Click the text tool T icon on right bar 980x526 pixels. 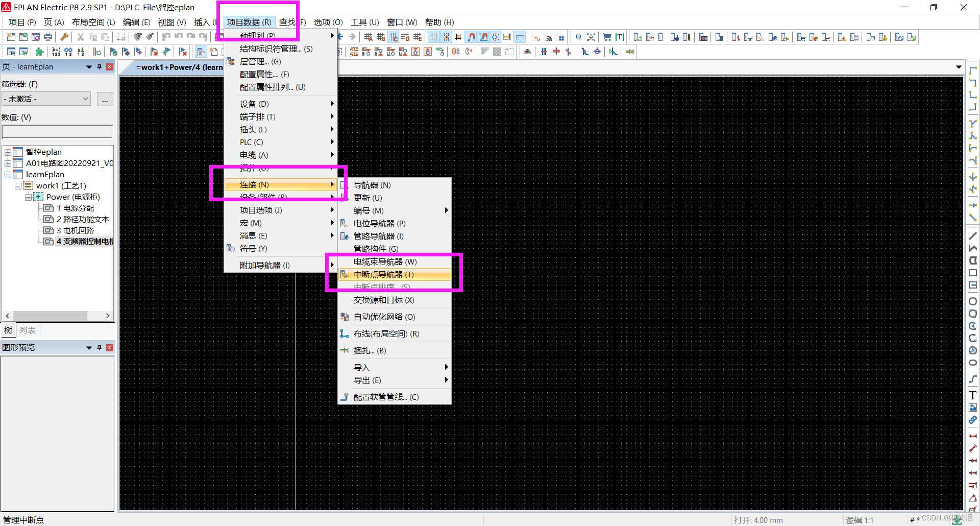pyautogui.click(x=973, y=395)
